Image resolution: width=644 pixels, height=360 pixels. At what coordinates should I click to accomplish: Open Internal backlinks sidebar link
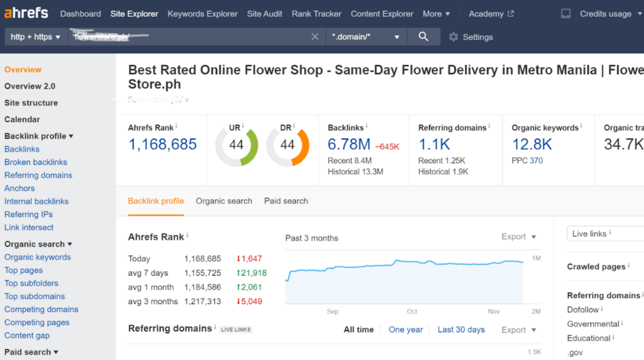point(36,201)
